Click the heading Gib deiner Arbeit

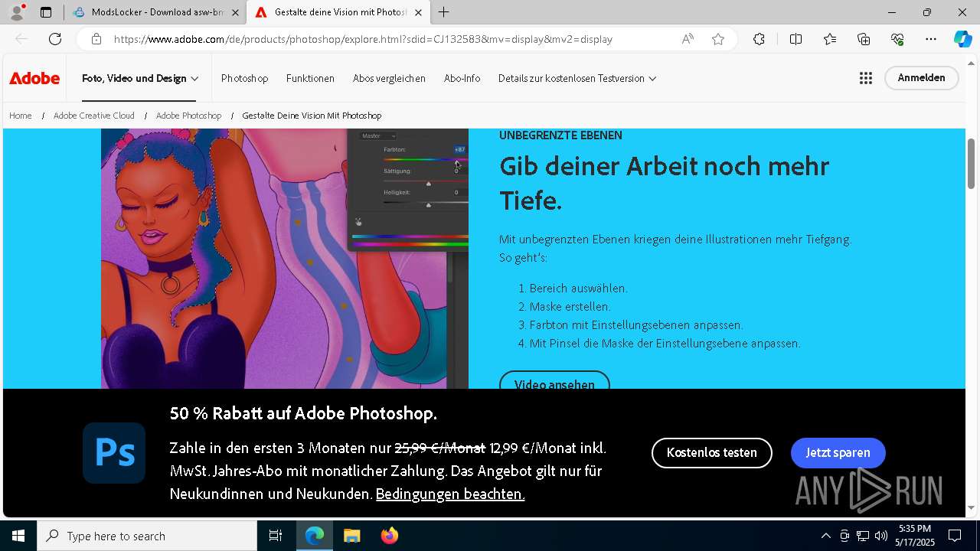coord(664,183)
